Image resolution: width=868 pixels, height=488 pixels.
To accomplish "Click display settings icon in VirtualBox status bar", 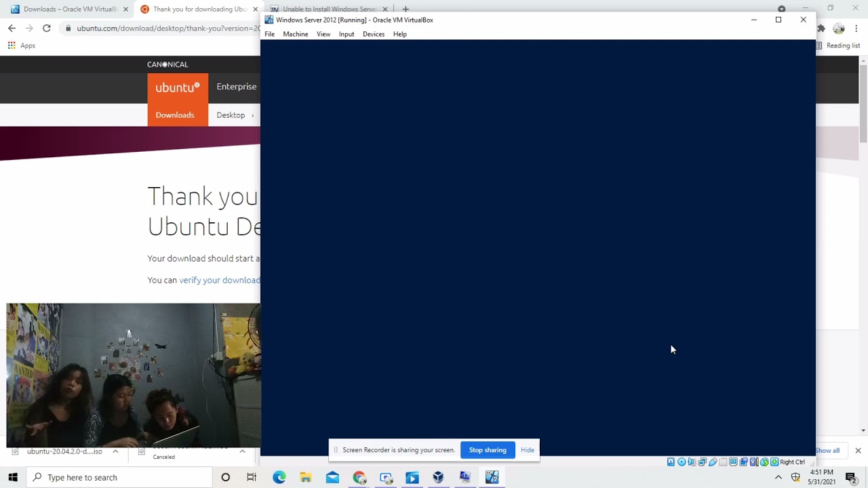I will [x=733, y=462].
